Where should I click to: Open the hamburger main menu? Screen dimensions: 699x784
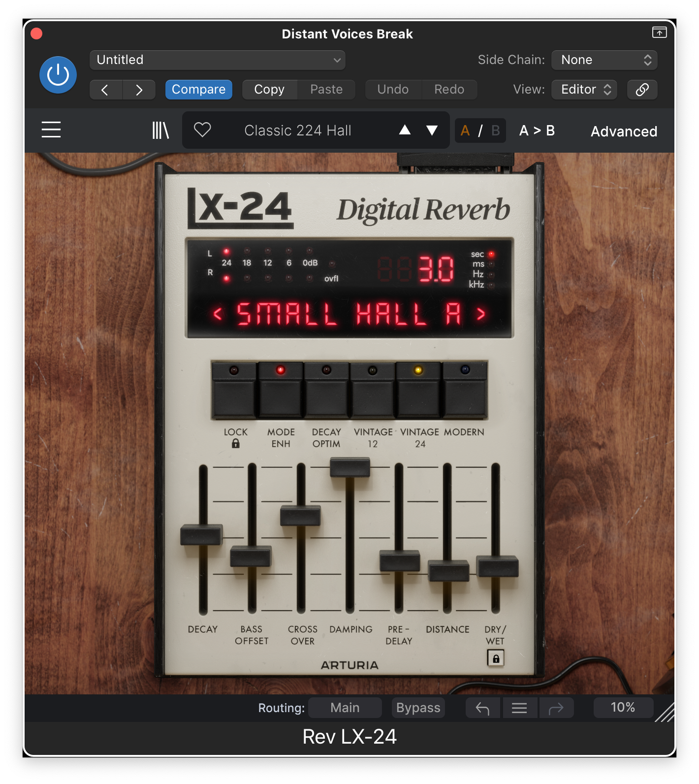[x=51, y=130]
